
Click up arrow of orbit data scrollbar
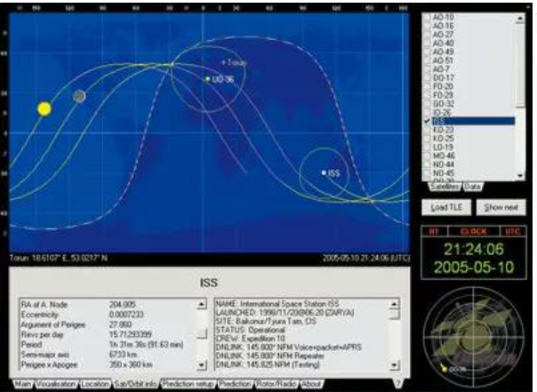pos(202,304)
